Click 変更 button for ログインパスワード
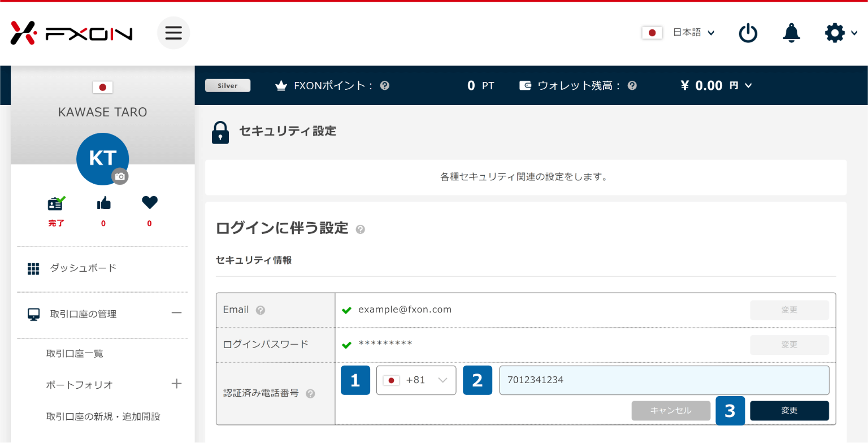 pyautogui.click(x=789, y=345)
